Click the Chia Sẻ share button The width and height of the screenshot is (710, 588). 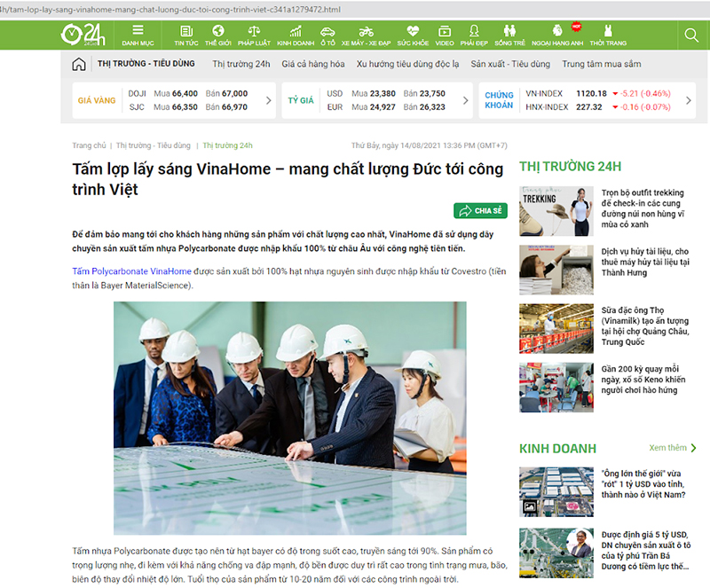pyautogui.click(x=480, y=211)
